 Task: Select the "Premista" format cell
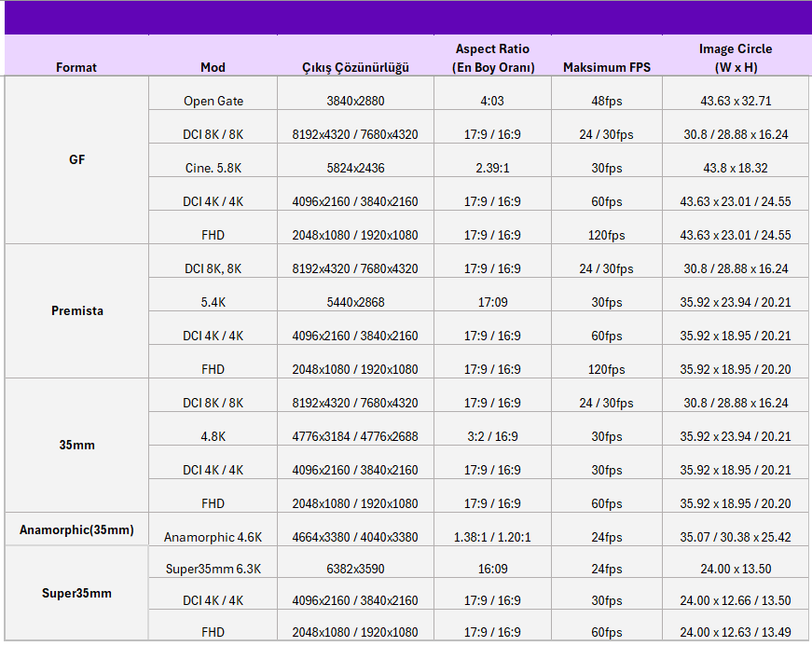pyautogui.click(x=76, y=310)
